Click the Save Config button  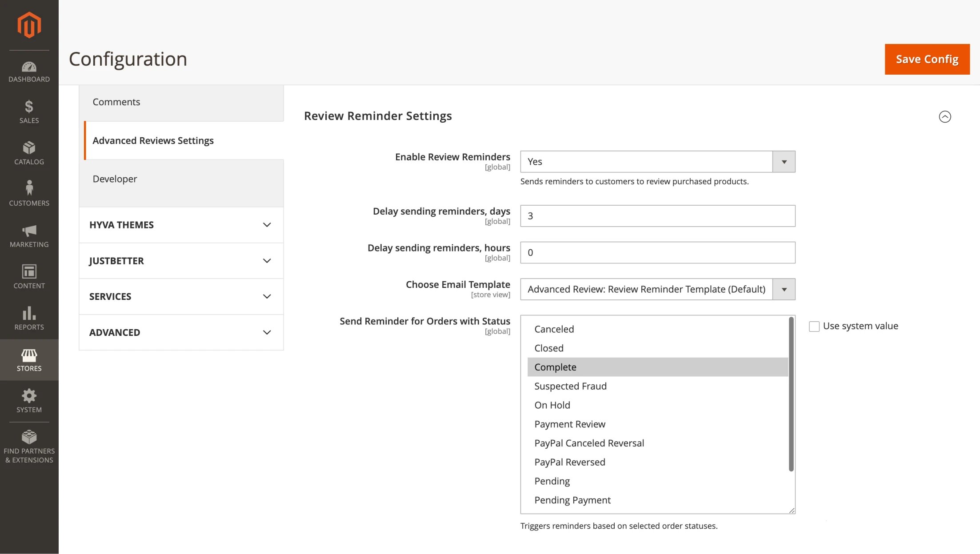[x=927, y=59]
